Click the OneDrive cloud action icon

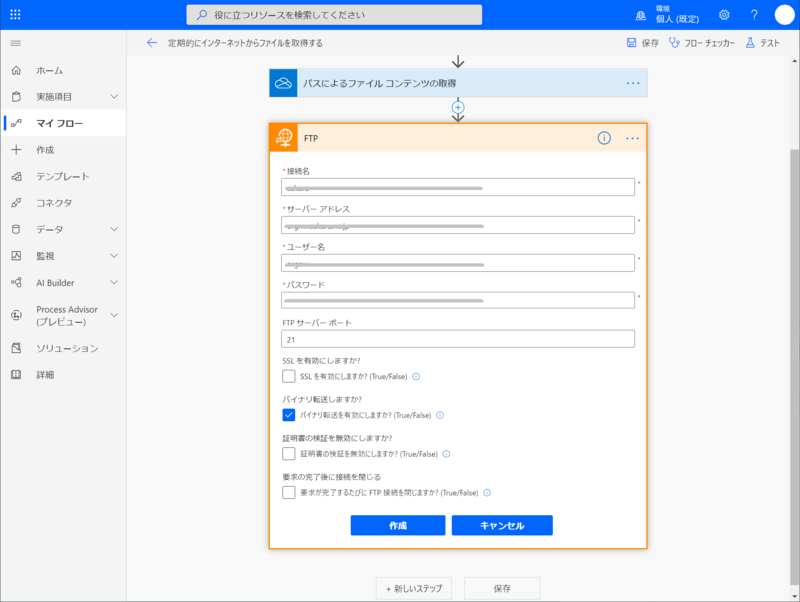coord(283,83)
